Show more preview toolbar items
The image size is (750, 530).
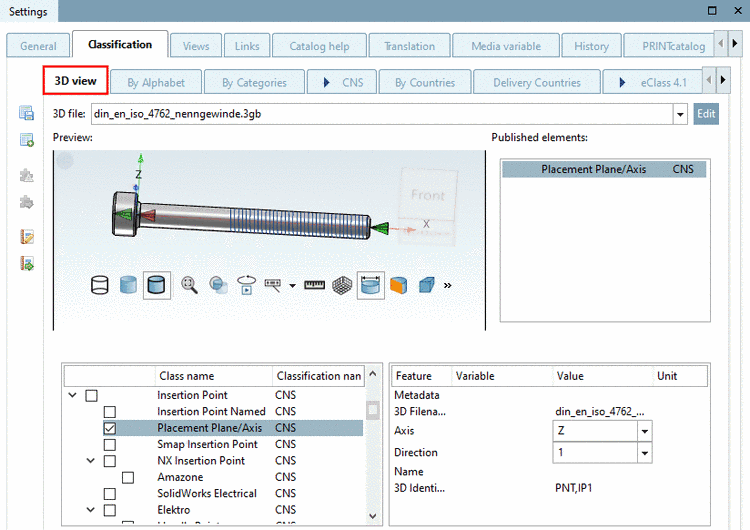[x=448, y=285]
